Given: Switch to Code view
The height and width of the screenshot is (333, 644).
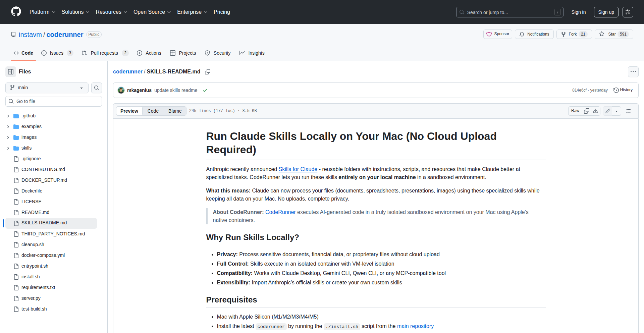Looking at the screenshot, I should tap(153, 111).
